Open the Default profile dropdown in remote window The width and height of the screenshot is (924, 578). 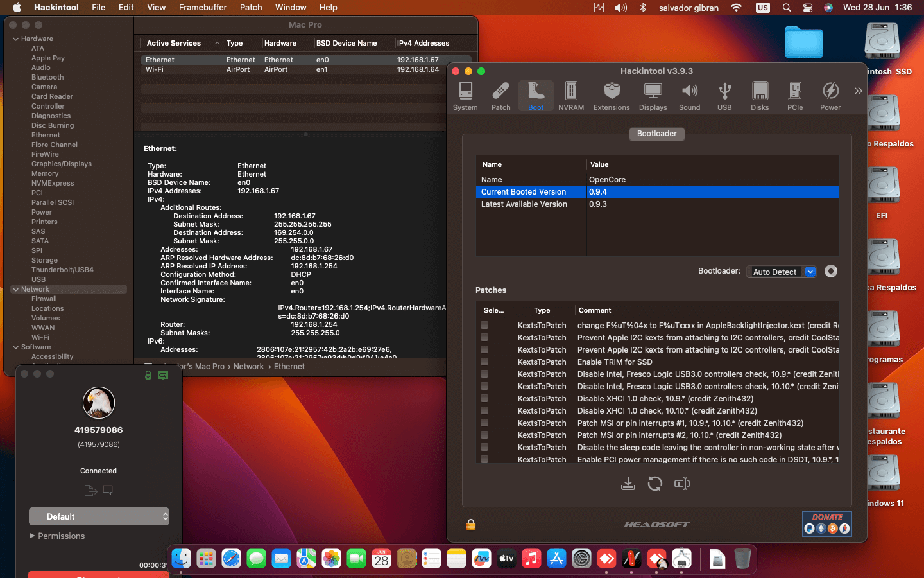(x=99, y=516)
